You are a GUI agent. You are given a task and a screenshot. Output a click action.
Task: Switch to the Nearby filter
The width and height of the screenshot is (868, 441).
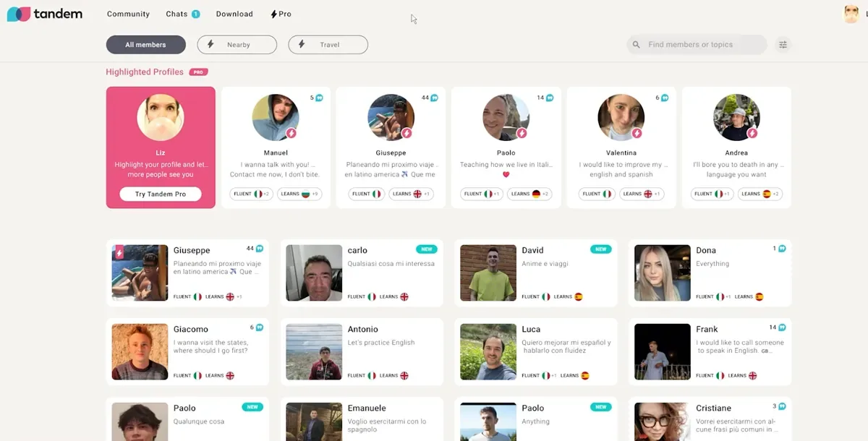pyautogui.click(x=237, y=45)
